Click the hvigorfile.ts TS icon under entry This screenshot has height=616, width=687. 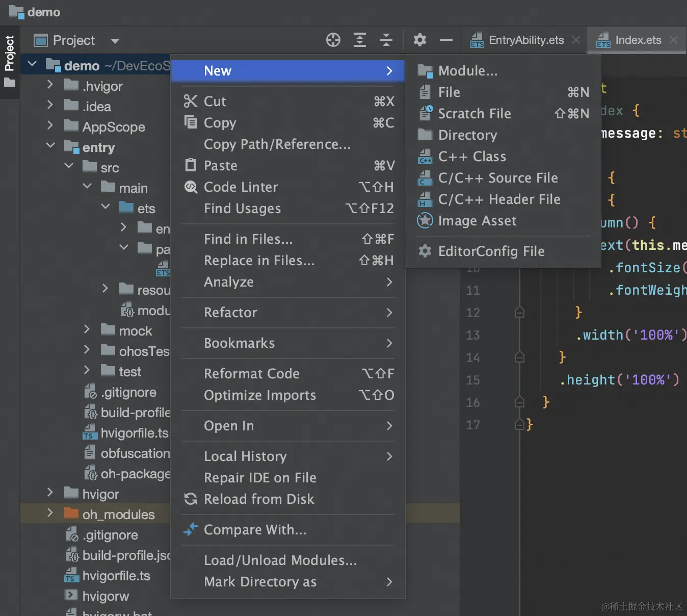pyautogui.click(x=90, y=432)
